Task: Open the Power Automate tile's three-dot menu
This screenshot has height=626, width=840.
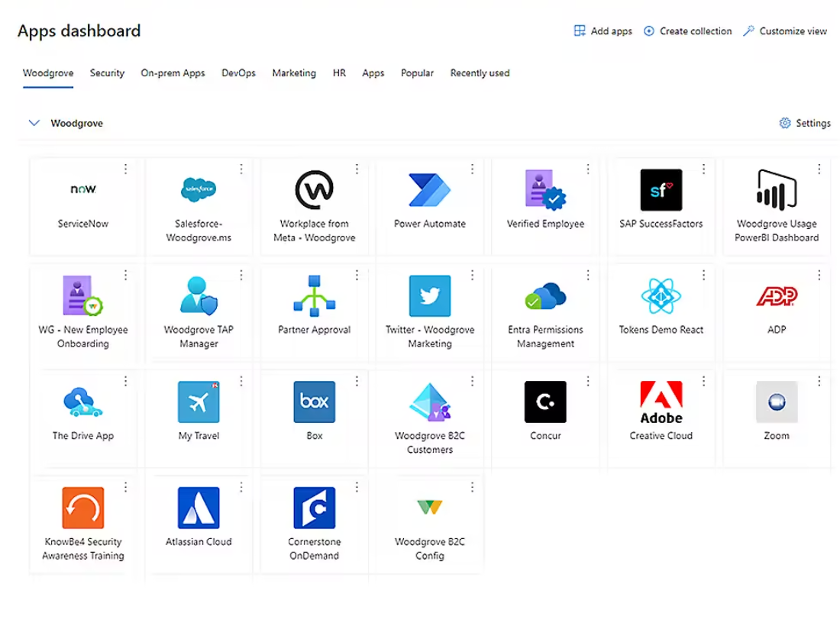Action: [x=472, y=169]
